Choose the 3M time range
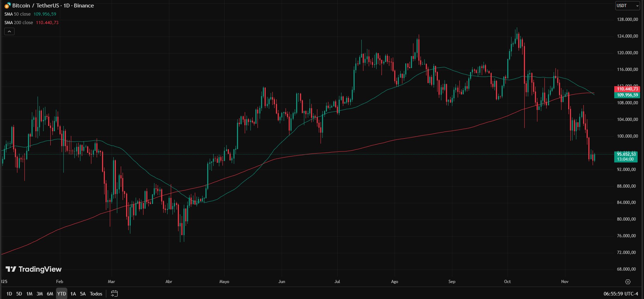The height and width of the screenshot is (299, 644). point(40,294)
